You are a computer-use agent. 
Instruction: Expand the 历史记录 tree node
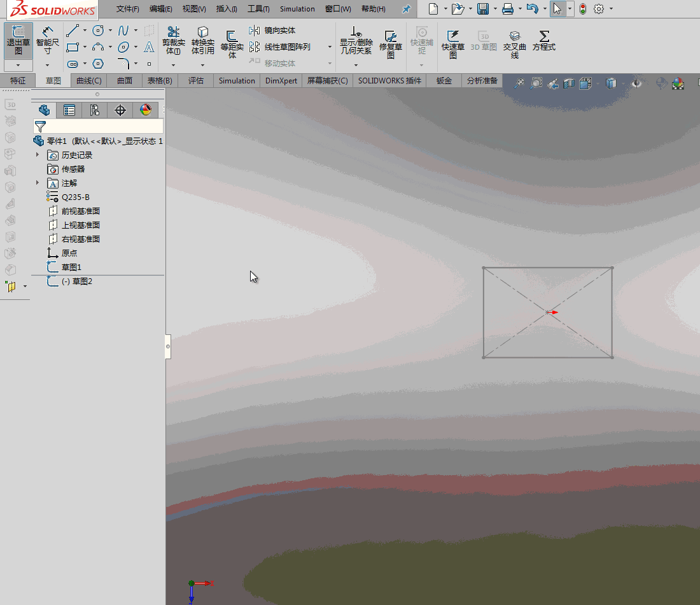38,155
